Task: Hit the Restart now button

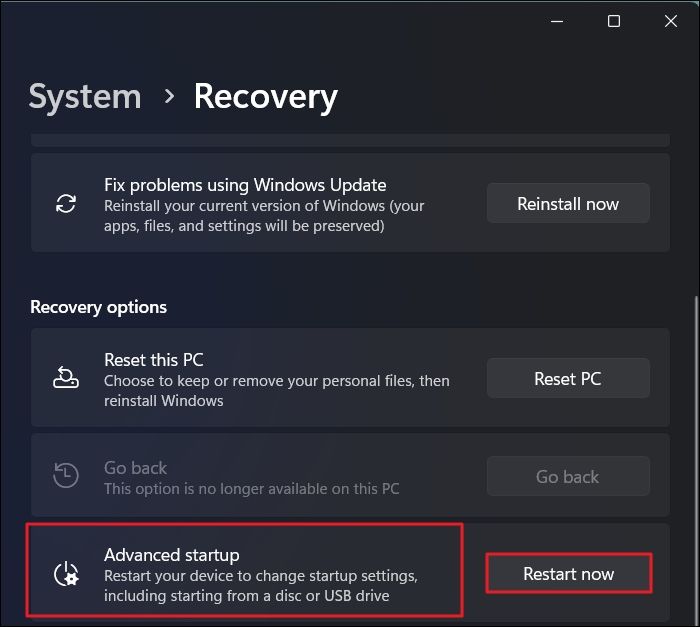Action: 568,574
